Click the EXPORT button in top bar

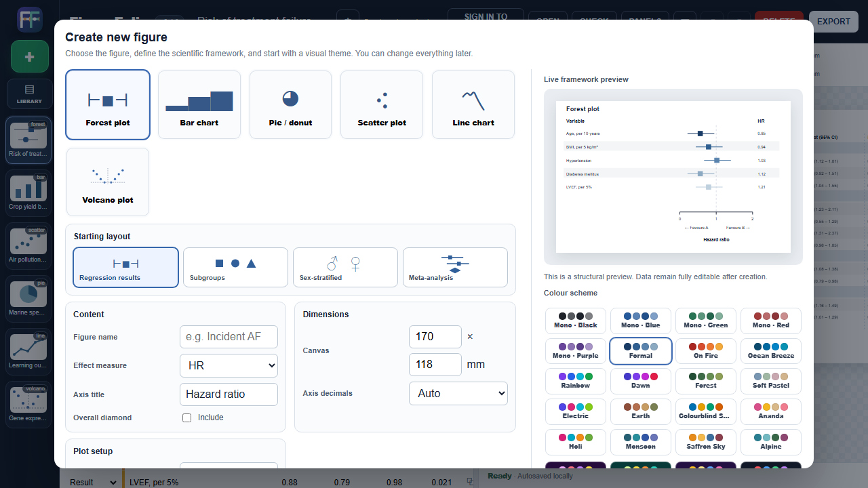833,22
